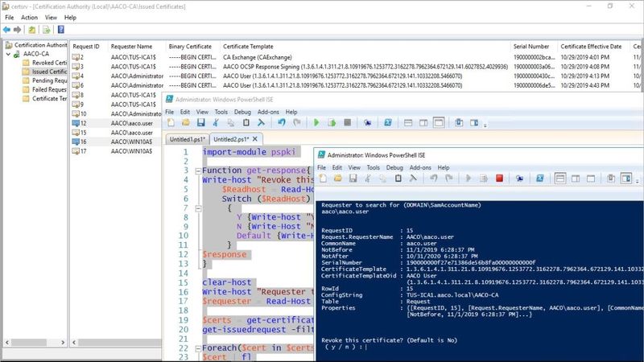Click left arrow of certificate list horizontal scrollbar
This screenshot has height=362, width=644.
(74, 342)
